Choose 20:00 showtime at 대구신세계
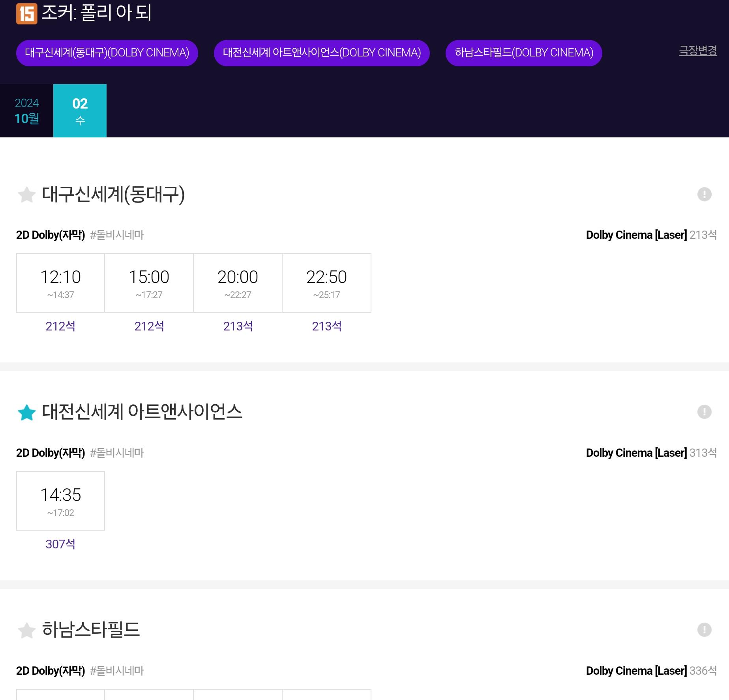The image size is (729, 700). 238,283
